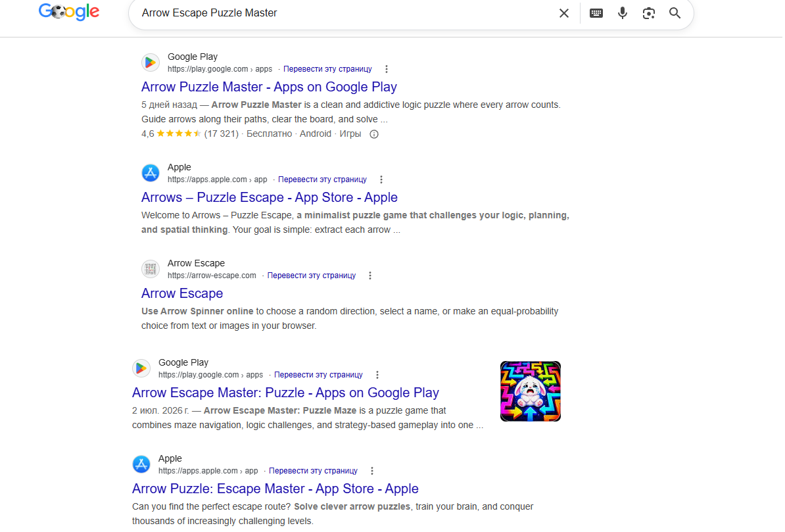Click the '2 июл. 2026 г.' date text
Screen dimensions: 785x532
[161, 411]
